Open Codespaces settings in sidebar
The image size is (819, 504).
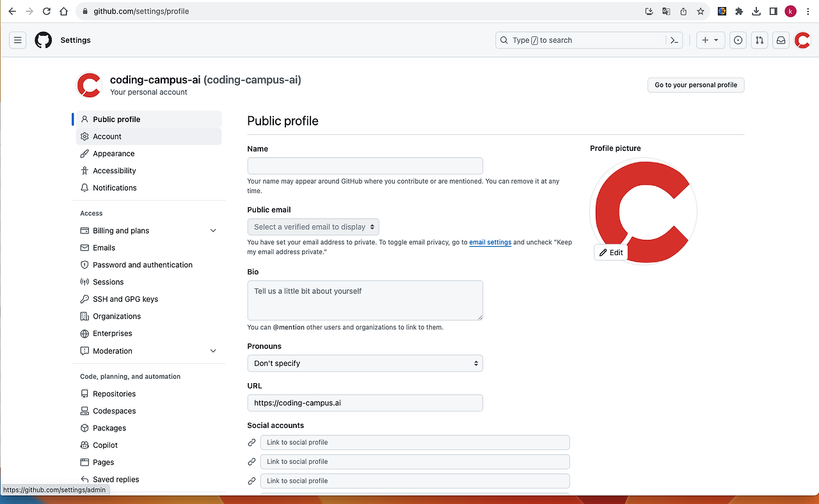pyautogui.click(x=149, y=411)
